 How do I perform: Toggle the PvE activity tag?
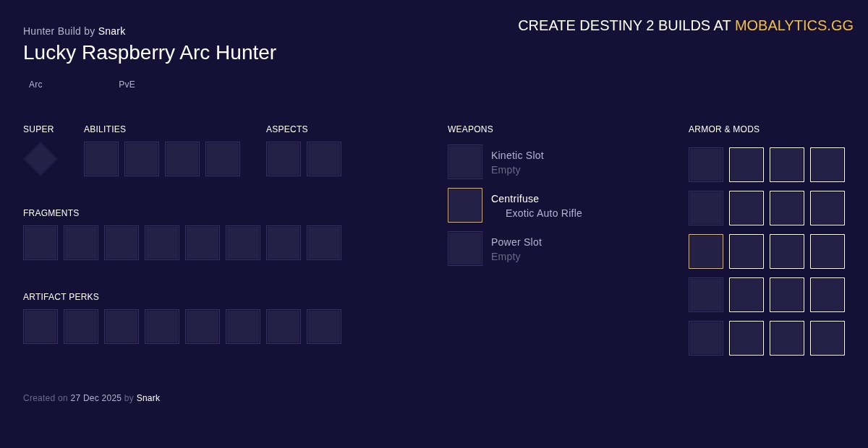point(127,85)
